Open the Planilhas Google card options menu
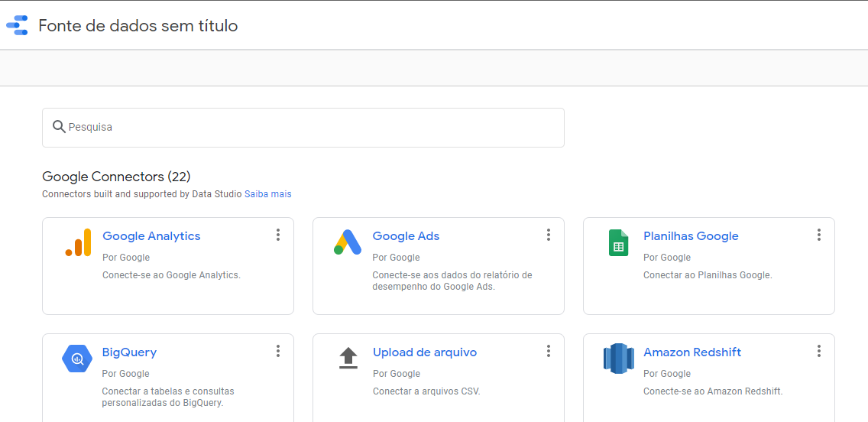 819,235
